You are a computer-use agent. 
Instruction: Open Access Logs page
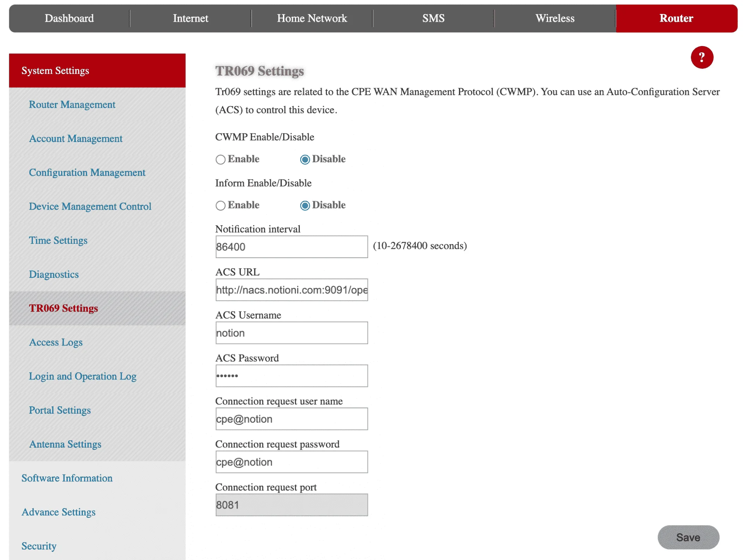pyautogui.click(x=97, y=342)
